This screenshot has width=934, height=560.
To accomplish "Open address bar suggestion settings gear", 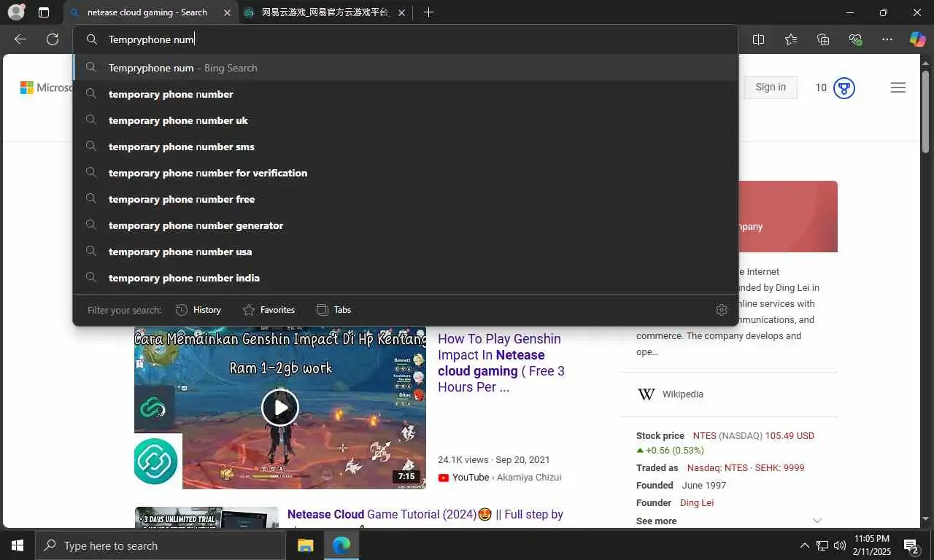I will point(722,310).
